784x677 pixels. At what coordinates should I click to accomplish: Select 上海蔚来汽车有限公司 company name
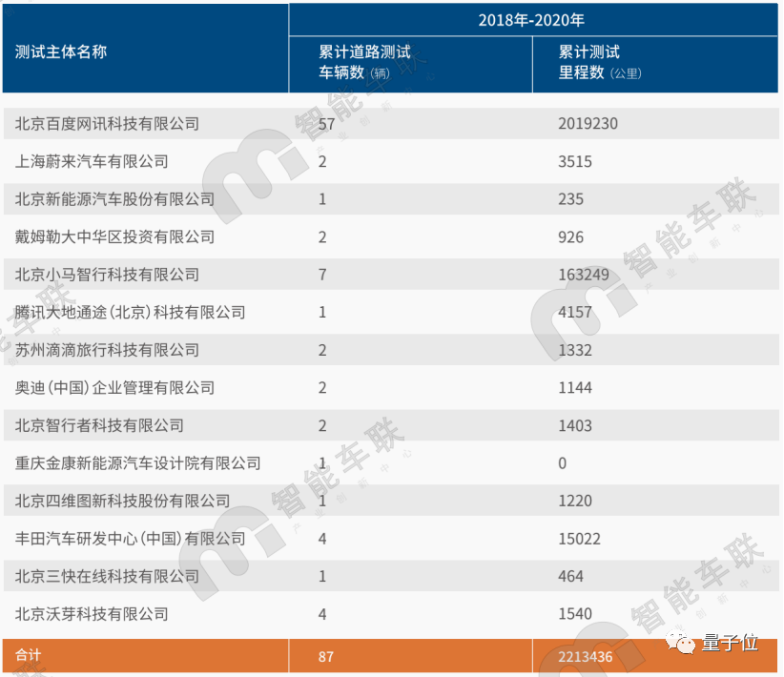[92, 161]
